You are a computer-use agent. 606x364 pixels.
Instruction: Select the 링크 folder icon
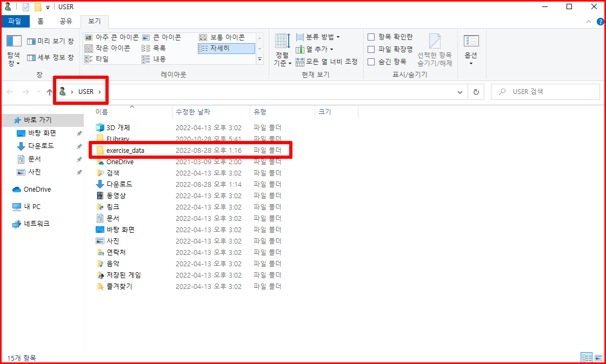100,207
